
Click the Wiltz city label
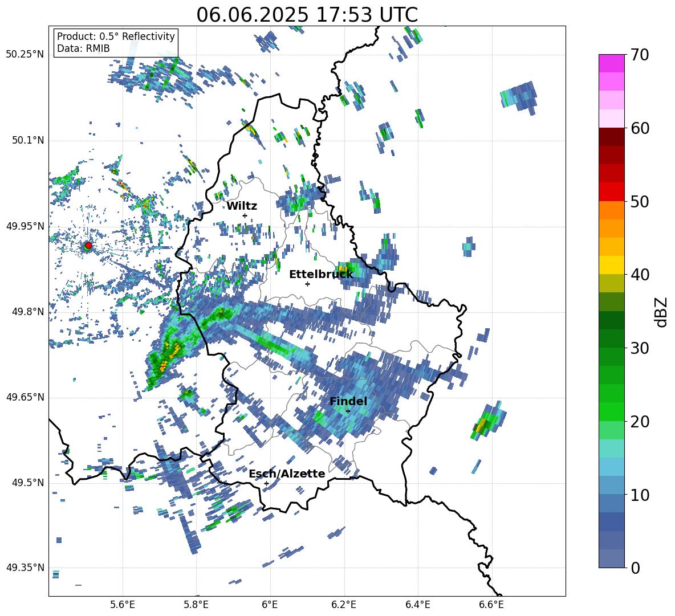point(242,206)
